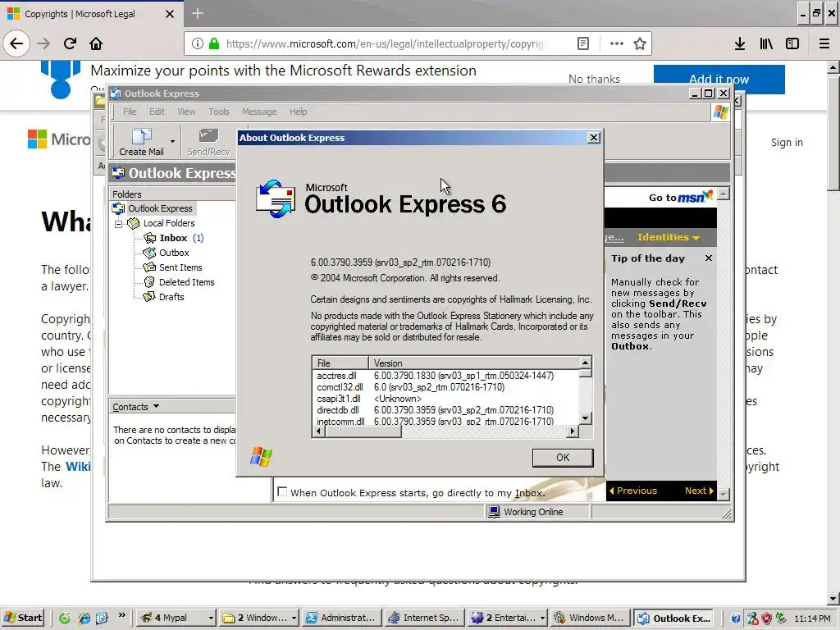840x630 pixels.
Task: Click the Inbox folder icon
Action: click(149, 238)
